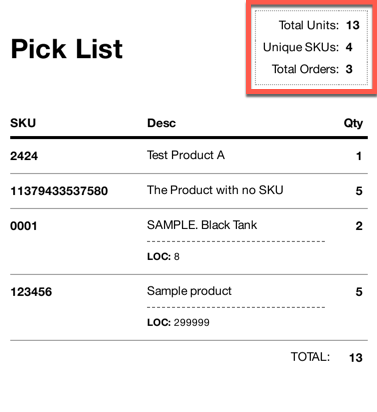The width and height of the screenshot is (377, 412).
Task: Click the Pick List heading
Action: [67, 49]
